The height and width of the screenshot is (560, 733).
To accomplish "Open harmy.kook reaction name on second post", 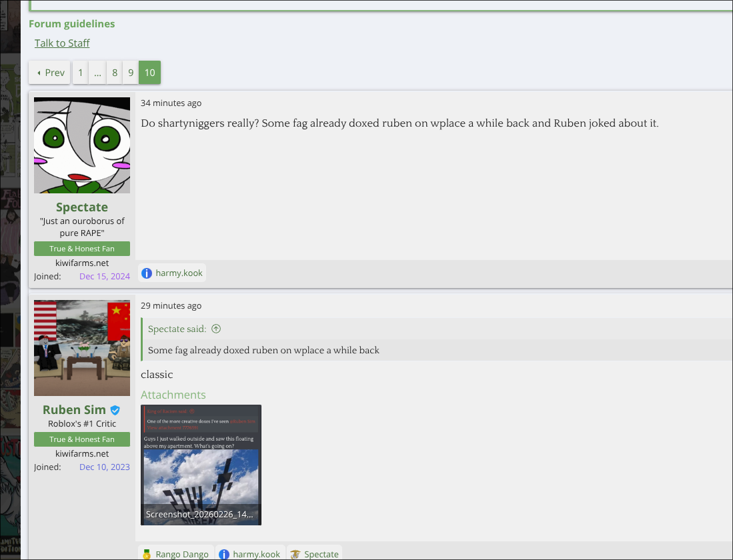I will coord(257,555).
